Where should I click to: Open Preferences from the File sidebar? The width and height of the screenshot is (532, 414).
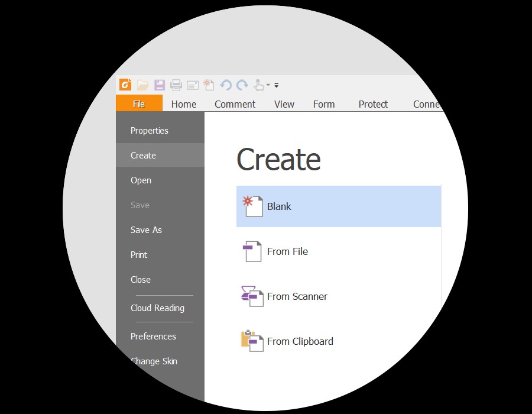click(x=153, y=337)
